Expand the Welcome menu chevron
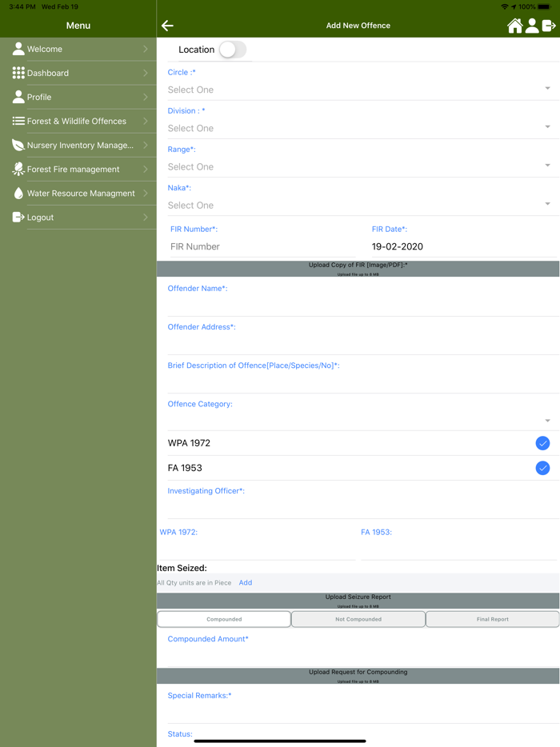Screen dimensions: 560x747 point(146,49)
